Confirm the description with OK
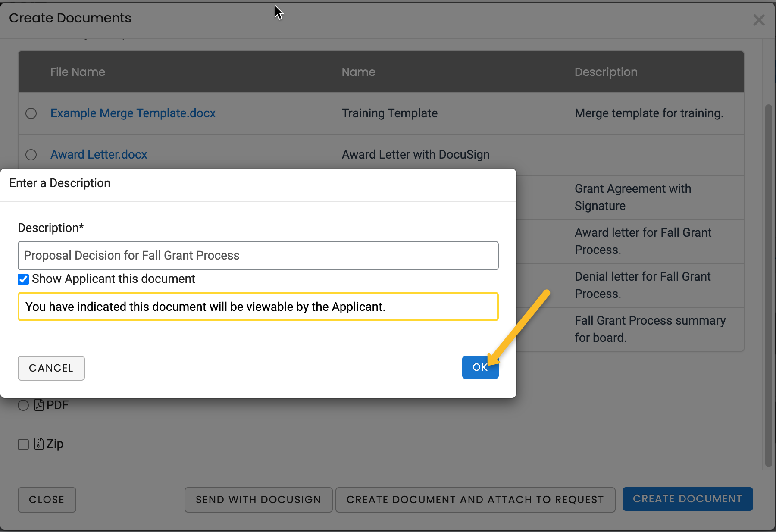Screen dimensions: 776x532 tap(480, 367)
